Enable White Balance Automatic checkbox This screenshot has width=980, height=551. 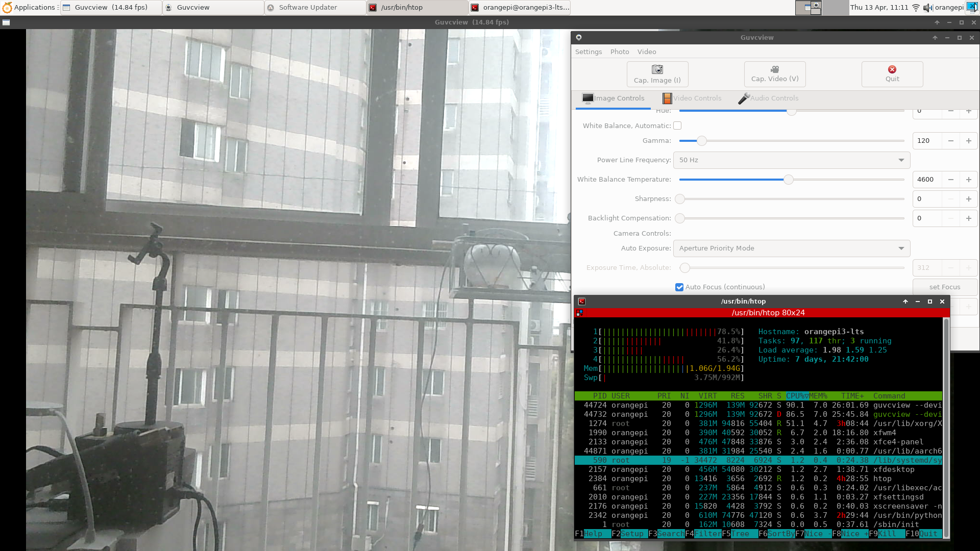tap(677, 126)
